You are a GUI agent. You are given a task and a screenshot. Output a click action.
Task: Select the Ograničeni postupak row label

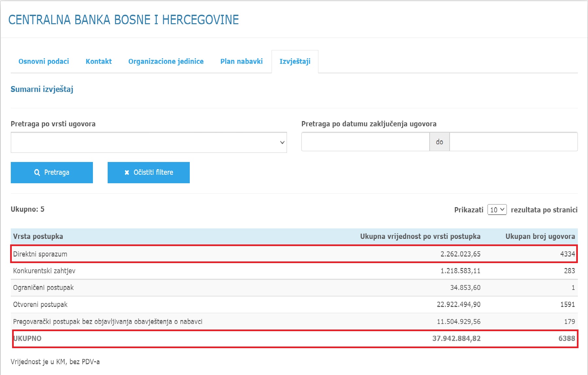coord(43,287)
